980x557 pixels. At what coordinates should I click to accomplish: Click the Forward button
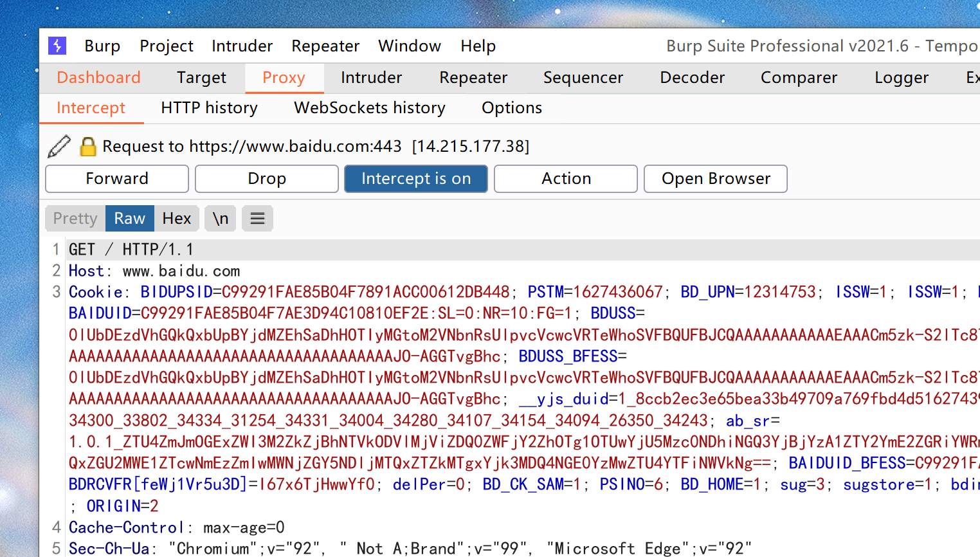coord(117,179)
